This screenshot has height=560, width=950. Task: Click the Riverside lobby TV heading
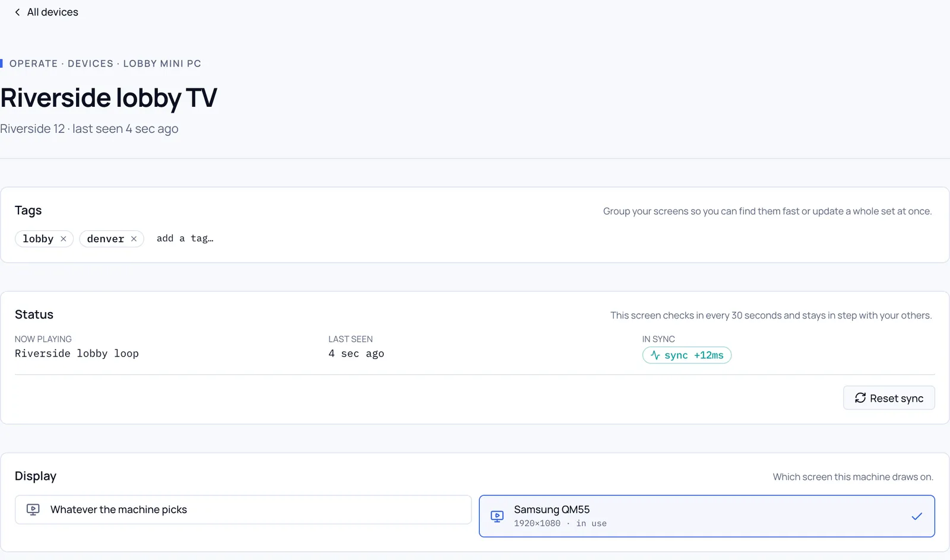tap(109, 98)
